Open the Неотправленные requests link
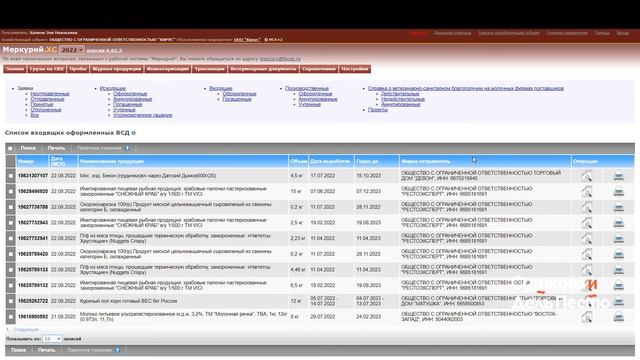This screenshot has width=640, height=360. click(50, 94)
